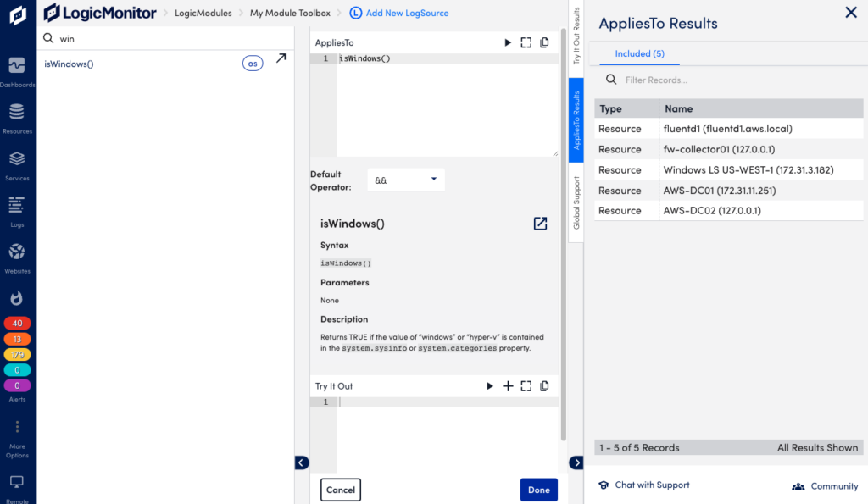868x504 pixels.
Task: Click the Filter Records search field
Action: click(x=729, y=80)
